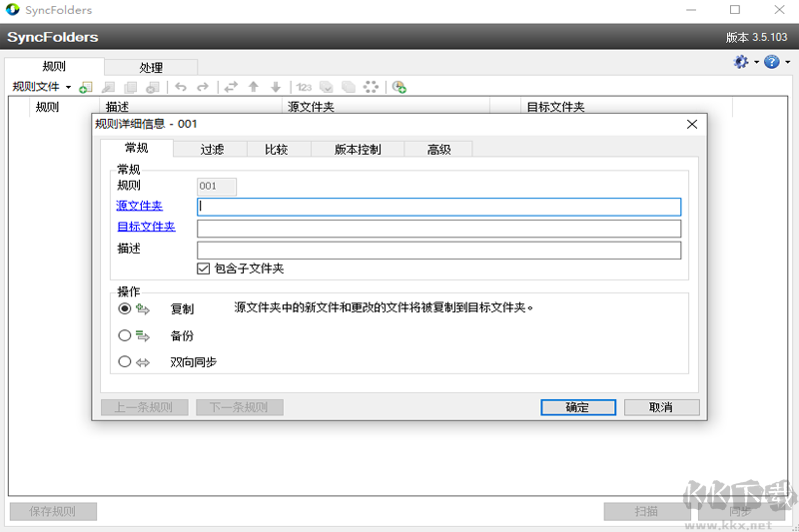
Task: Click the swap source and target icon
Action: pyautogui.click(x=231, y=87)
